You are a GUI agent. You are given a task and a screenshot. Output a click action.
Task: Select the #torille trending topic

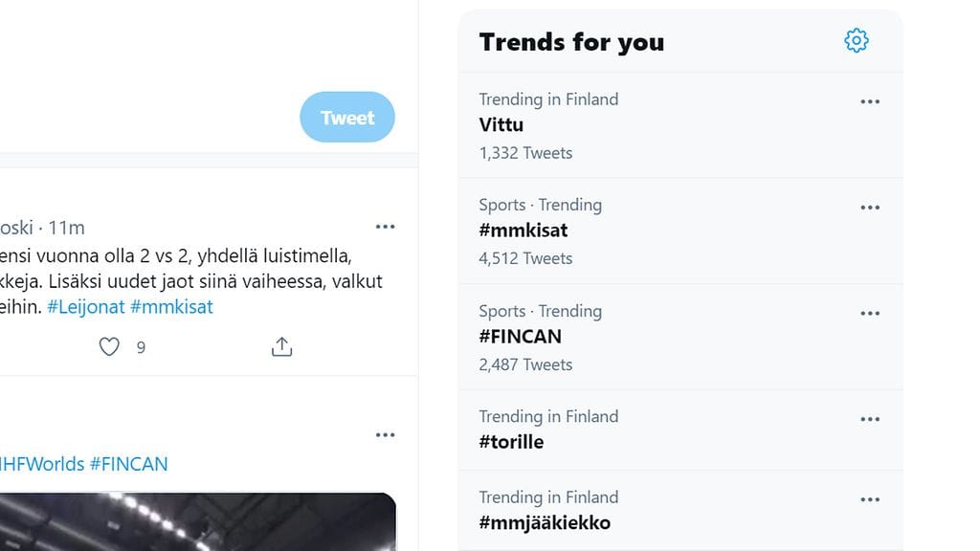(x=511, y=442)
